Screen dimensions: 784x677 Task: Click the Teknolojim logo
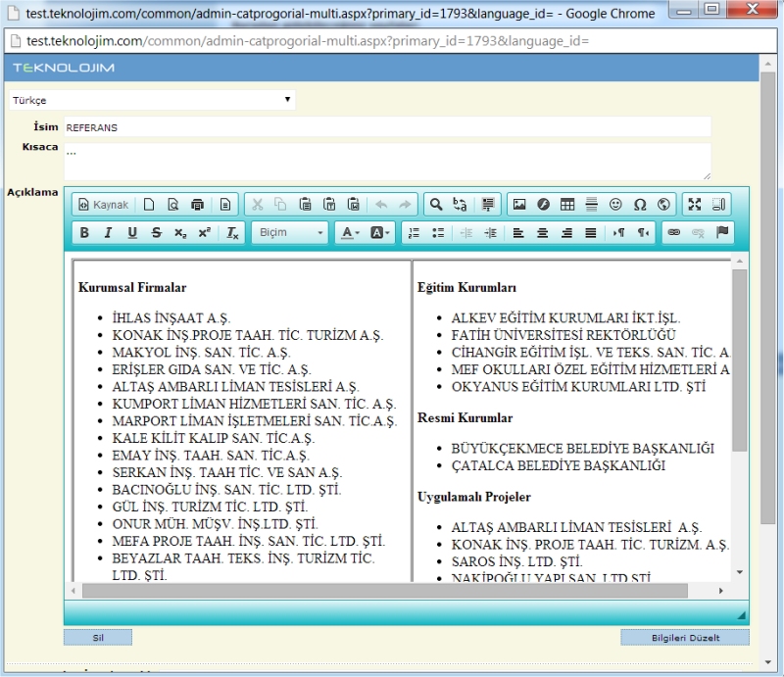coord(64,68)
